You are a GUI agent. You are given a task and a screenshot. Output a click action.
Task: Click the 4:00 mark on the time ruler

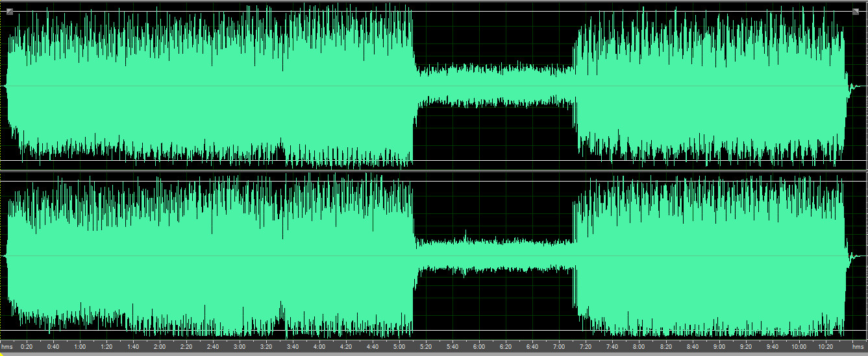point(319,347)
